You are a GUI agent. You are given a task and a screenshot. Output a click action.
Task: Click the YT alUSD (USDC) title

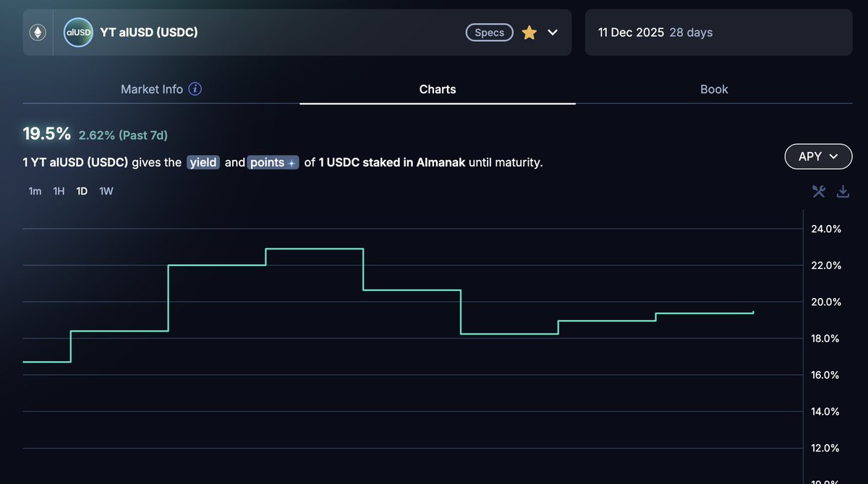[149, 32]
